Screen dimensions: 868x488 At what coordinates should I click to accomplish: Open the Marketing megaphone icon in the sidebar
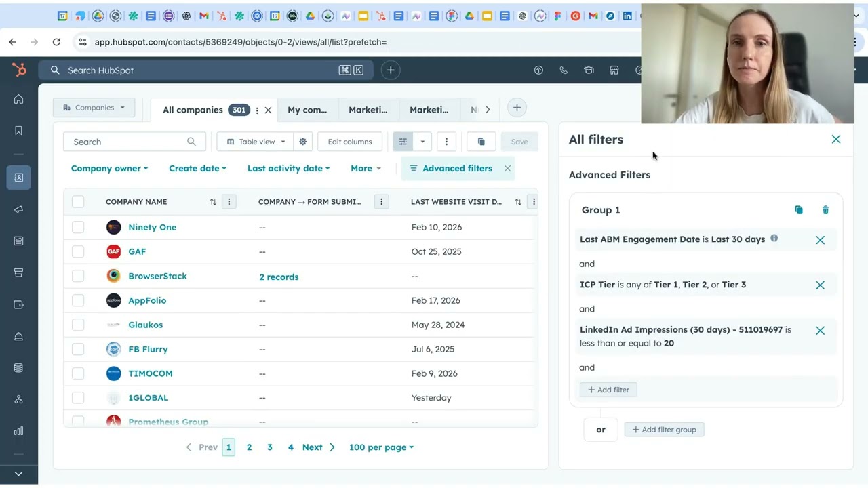(19, 209)
